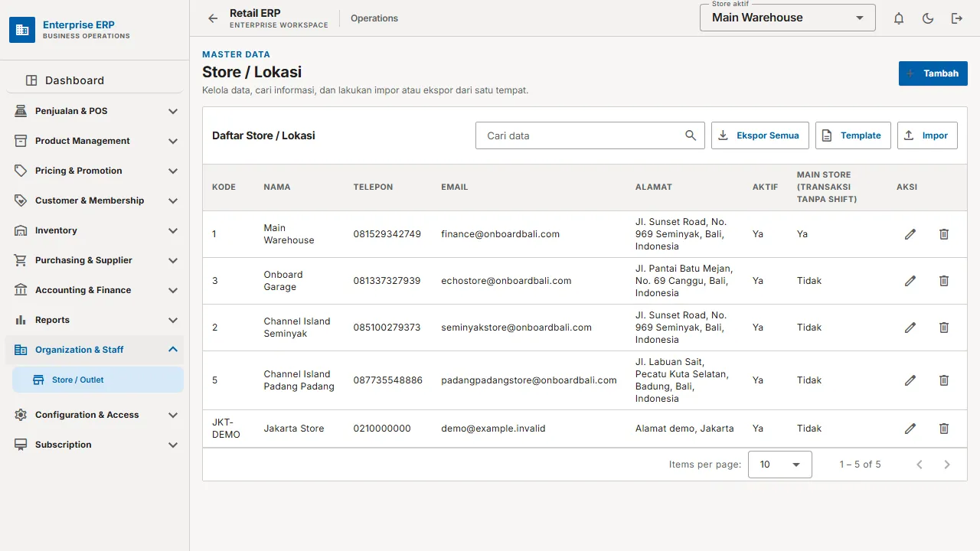Viewport: 980px width, 551px height.
Task: Edit the Main Warehouse row with pencil icon
Action: point(910,234)
